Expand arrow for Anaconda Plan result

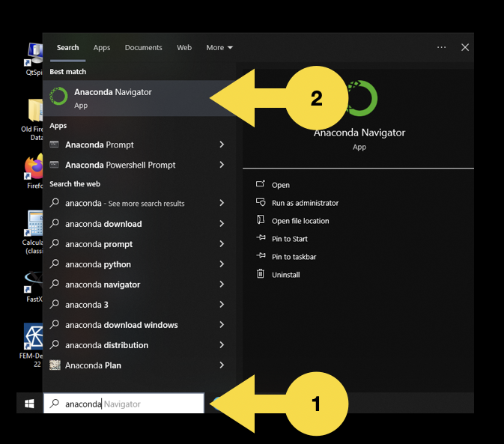tap(222, 365)
